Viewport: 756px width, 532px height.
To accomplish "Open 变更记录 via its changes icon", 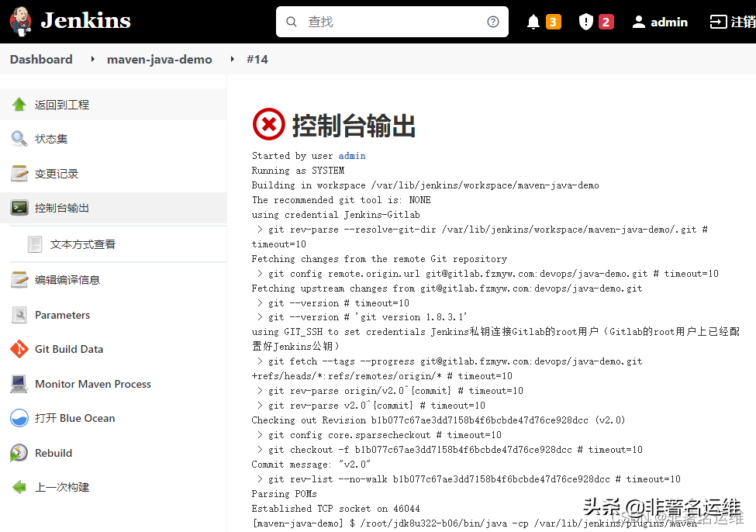I will click(19, 173).
